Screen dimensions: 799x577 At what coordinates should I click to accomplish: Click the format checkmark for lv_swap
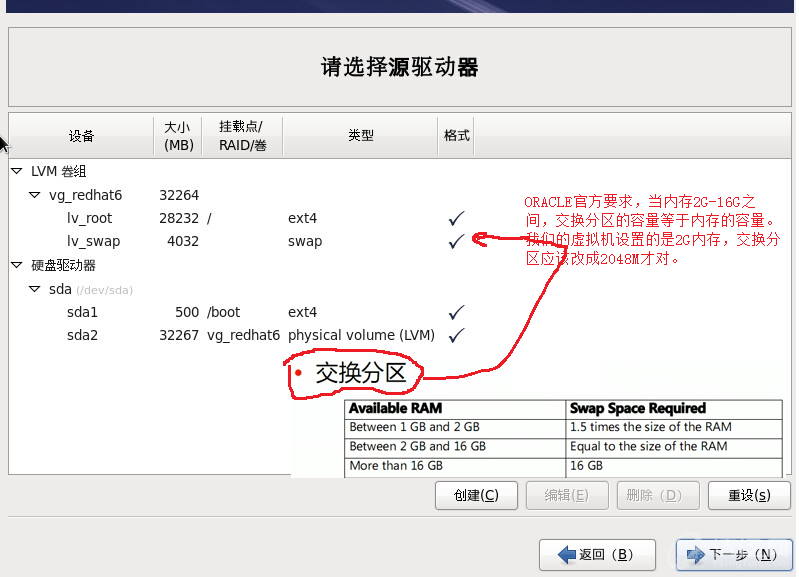[456, 241]
